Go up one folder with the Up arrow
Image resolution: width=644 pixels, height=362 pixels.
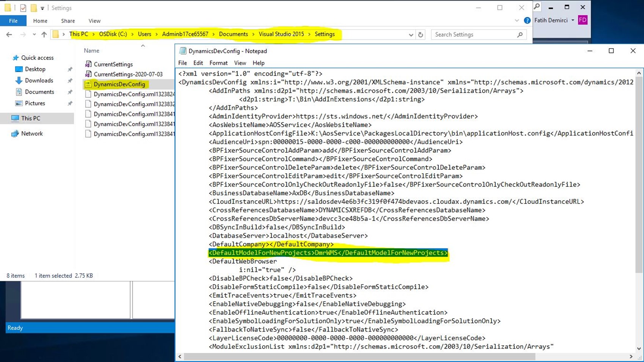pyautogui.click(x=44, y=34)
